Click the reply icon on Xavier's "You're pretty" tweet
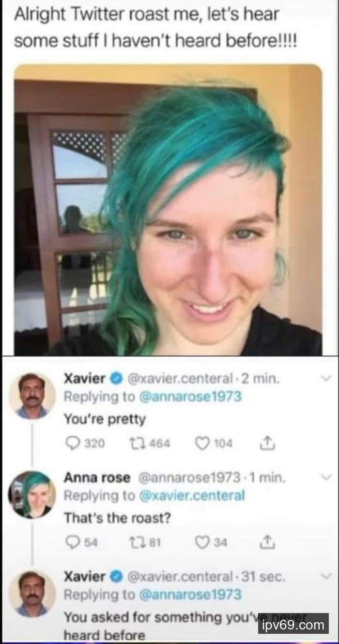Screen dimensions: 339x644 click(x=73, y=443)
